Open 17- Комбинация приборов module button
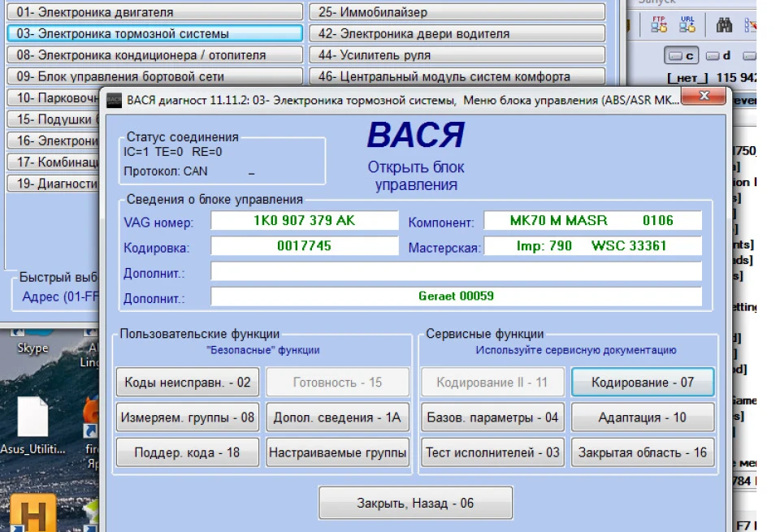The image size is (780, 532). pyautogui.click(x=54, y=162)
